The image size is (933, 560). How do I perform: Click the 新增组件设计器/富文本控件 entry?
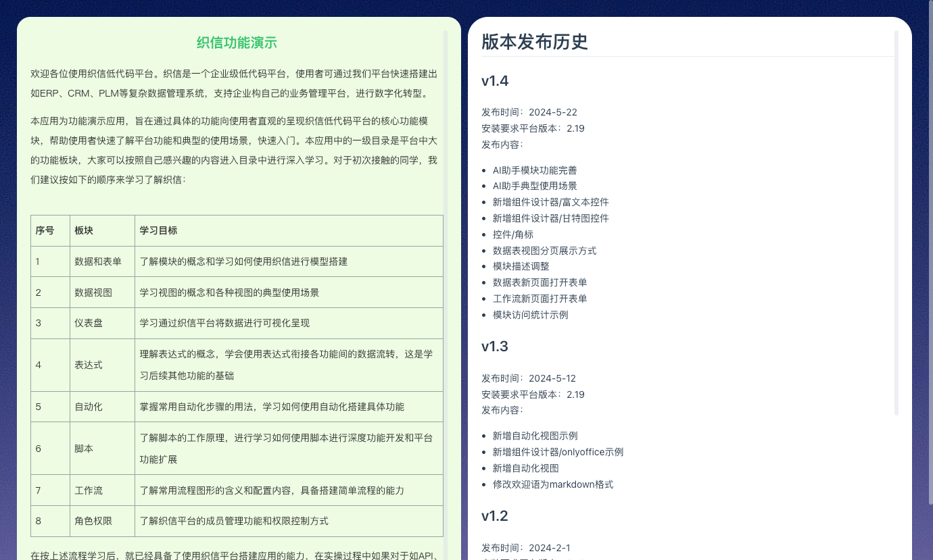pos(550,202)
